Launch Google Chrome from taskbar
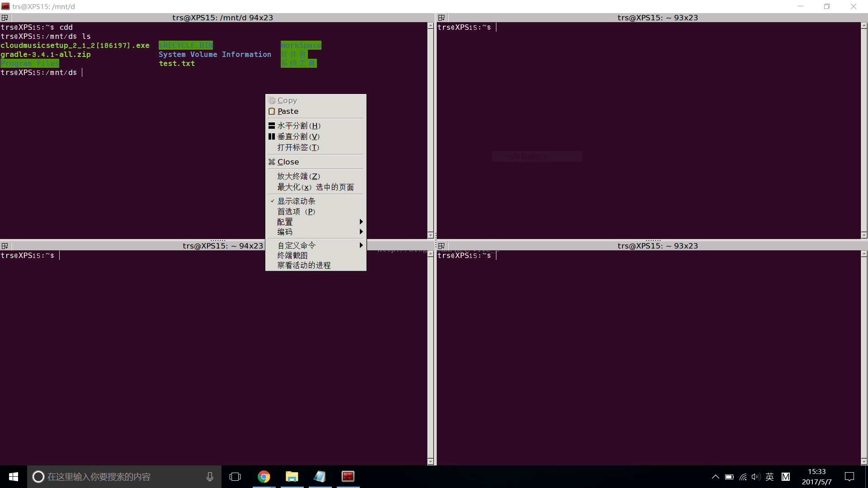The image size is (868, 488). pyautogui.click(x=264, y=477)
